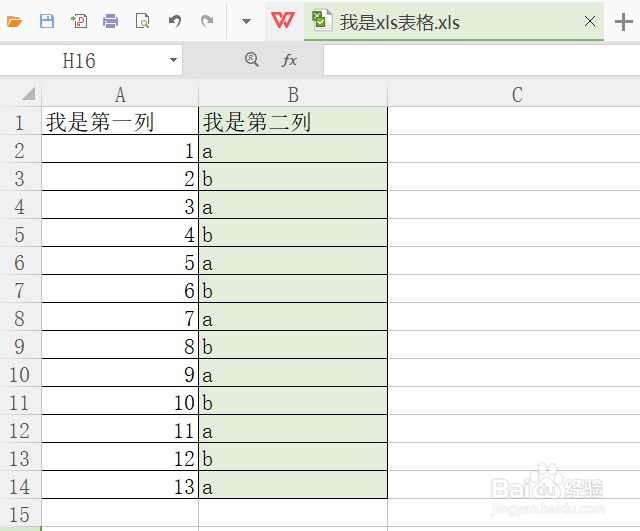Select column A header
The image size is (640, 531).
[120, 95]
